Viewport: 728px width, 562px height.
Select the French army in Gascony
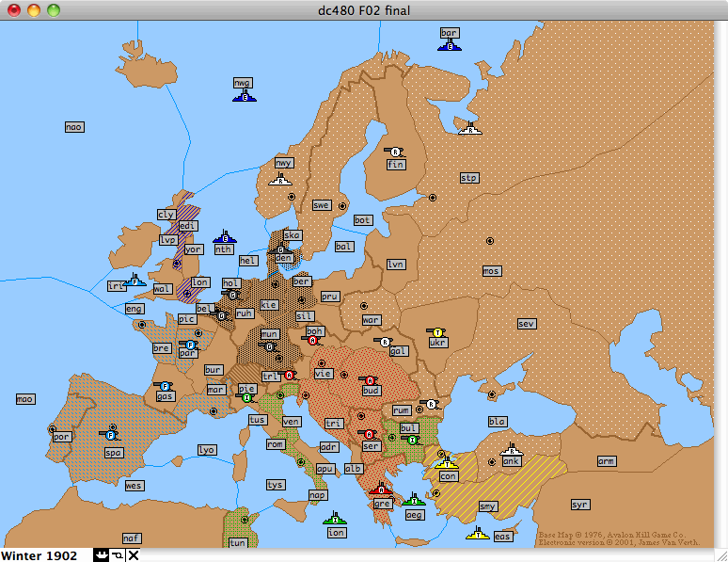164,386
